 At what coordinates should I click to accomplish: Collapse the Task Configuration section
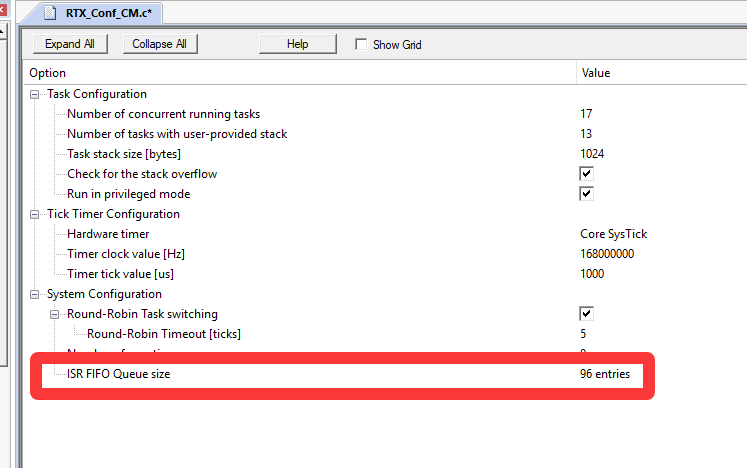click(x=37, y=94)
